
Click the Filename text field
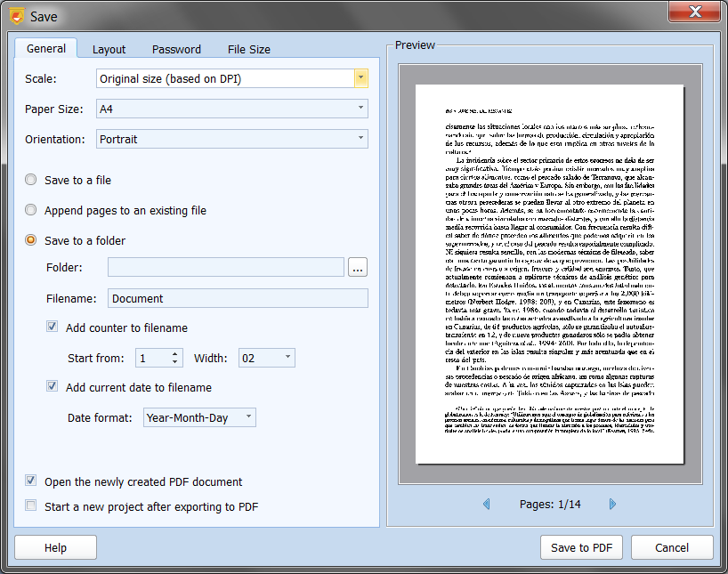pyautogui.click(x=238, y=298)
